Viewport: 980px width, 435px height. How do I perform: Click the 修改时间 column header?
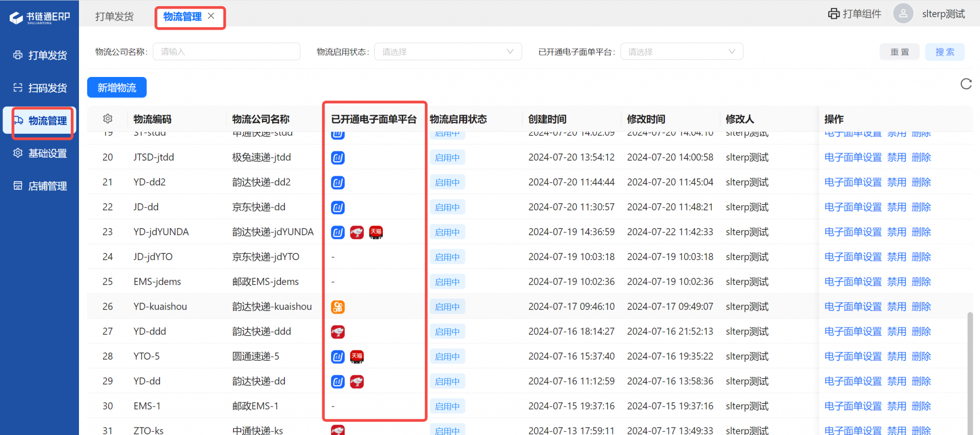click(x=646, y=119)
